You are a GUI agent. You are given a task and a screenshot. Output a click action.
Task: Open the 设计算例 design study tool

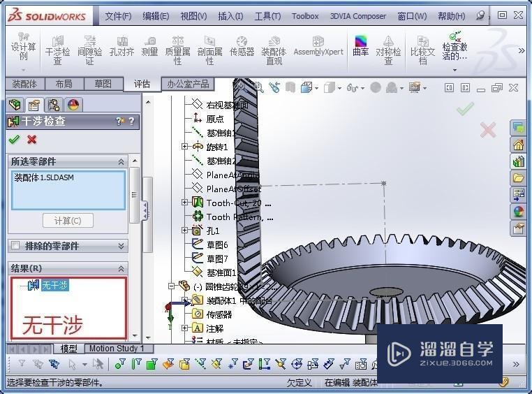[24, 48]
